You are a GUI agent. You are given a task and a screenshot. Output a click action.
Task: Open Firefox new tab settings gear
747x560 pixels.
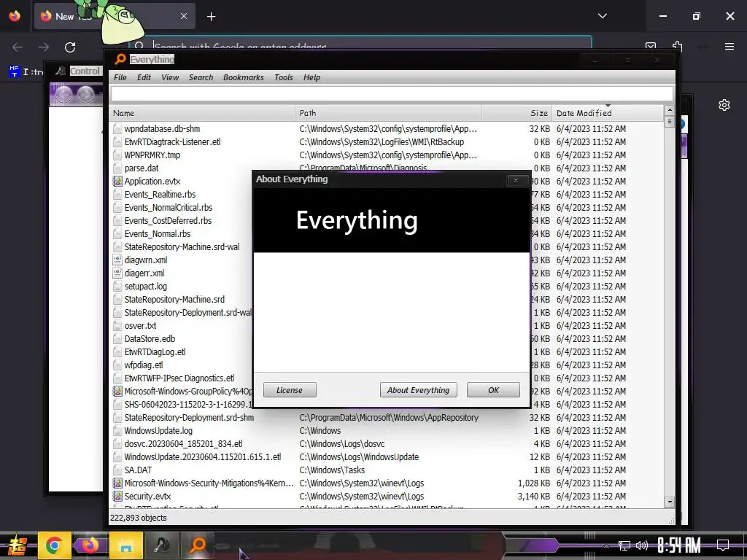click(724, 105)
